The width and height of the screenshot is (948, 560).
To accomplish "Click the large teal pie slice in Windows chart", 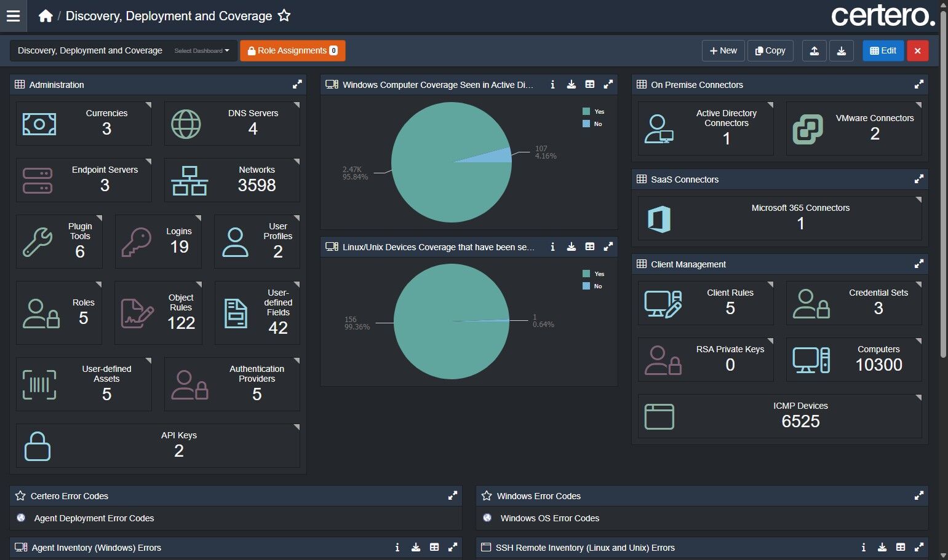I will [x=431, y=178].
